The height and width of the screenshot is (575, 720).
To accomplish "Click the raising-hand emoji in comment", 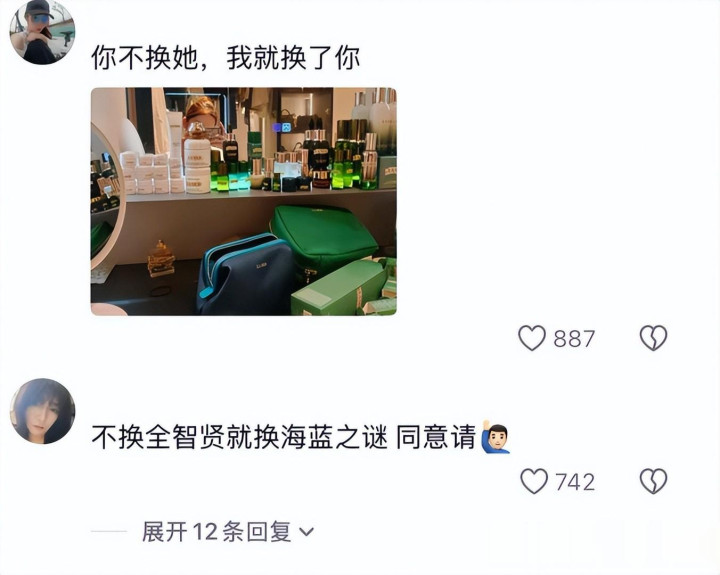I will click(x=495, y=437).
